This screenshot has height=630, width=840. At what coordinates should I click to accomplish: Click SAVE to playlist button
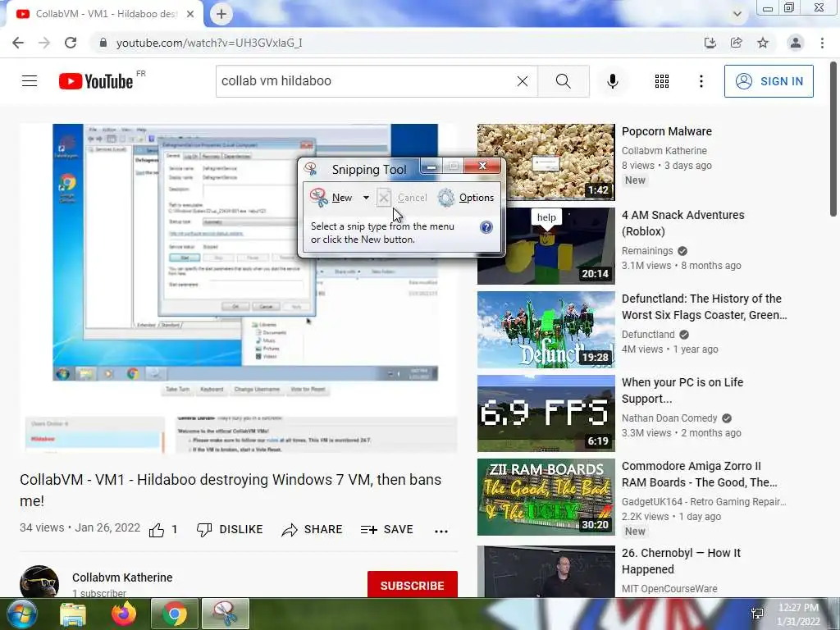coord(387,530)
